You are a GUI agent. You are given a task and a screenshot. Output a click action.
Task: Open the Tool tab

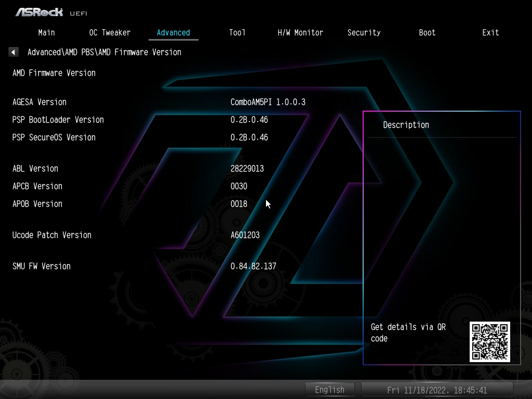coord(237,33)
